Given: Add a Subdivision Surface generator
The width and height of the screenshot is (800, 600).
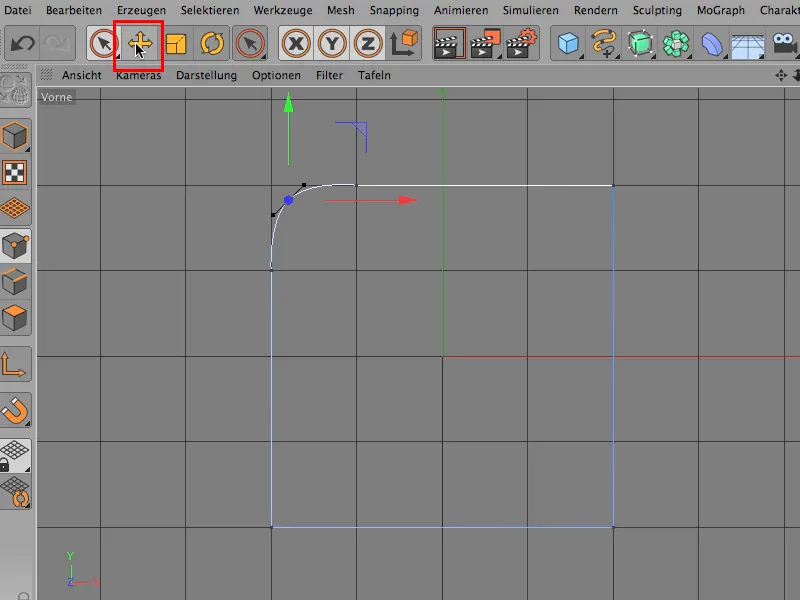Looking at the screenshot, I should coord(640,44).
